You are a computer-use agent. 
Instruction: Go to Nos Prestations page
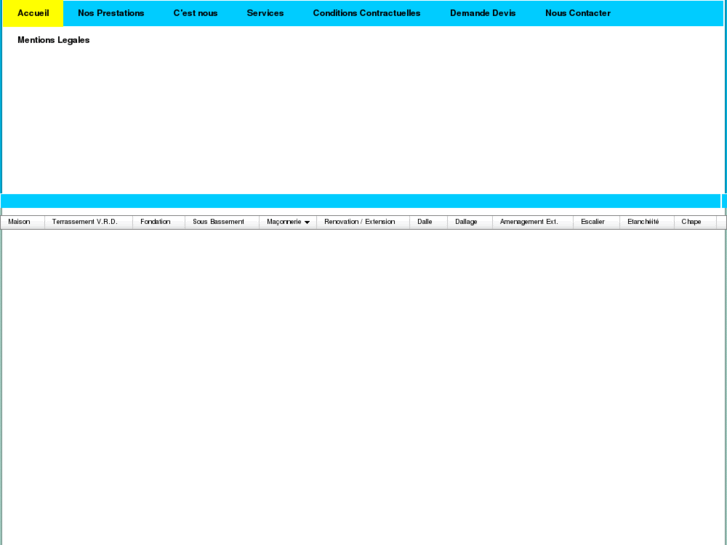(x=111, y=13)
